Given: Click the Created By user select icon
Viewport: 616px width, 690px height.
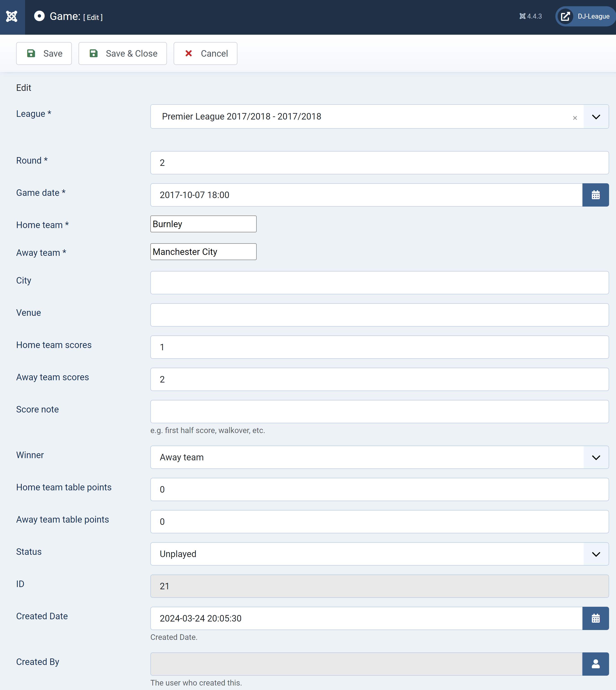Looking at the screenshot, I should tap(595, 664).
